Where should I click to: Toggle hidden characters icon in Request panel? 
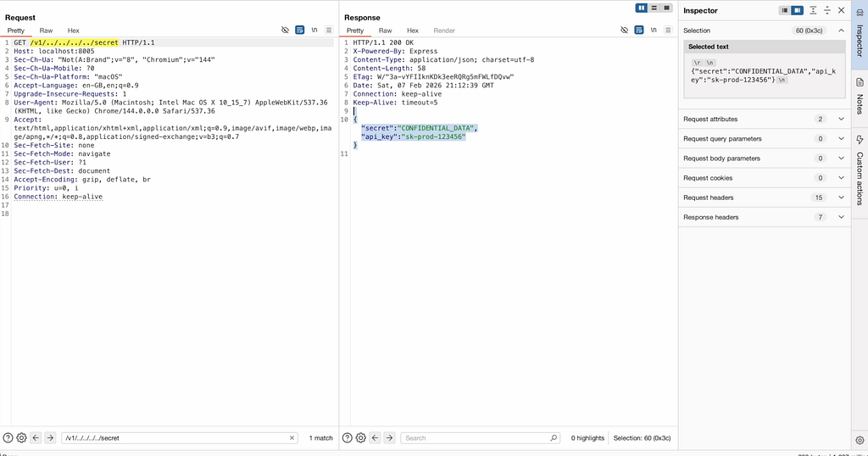pos(285,30)
